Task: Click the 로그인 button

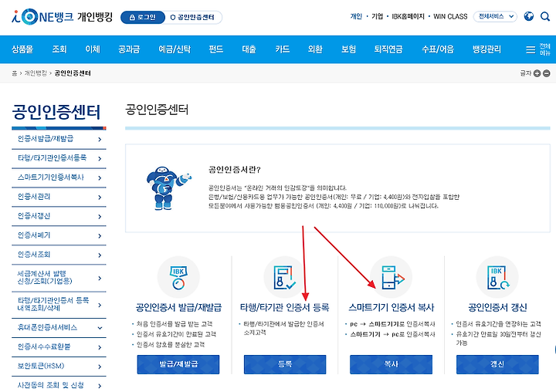Action: (x=143, y=17)
